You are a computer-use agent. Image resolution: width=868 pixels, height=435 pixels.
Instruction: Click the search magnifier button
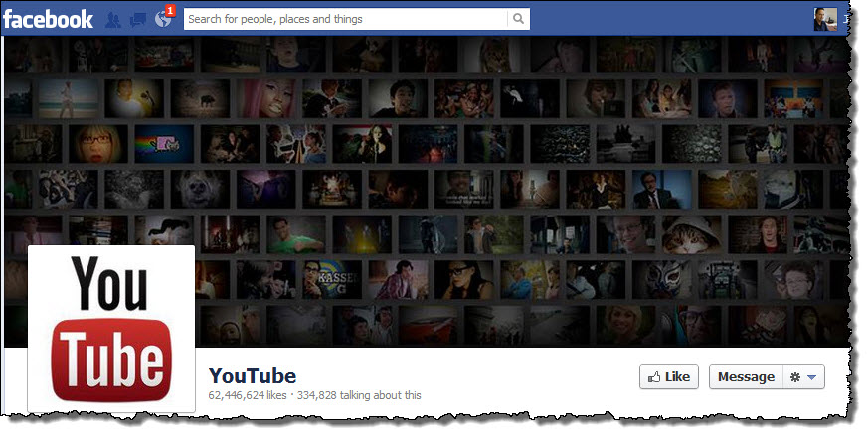coord(518,19)
